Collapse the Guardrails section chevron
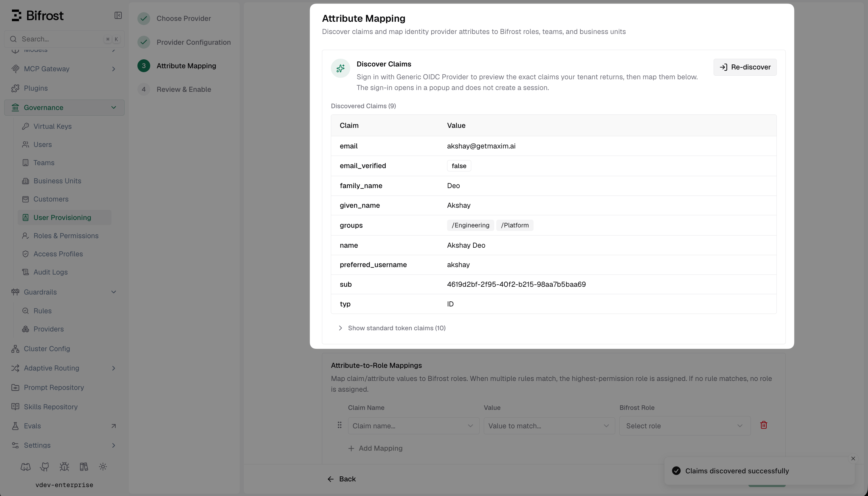 point(114,292)
